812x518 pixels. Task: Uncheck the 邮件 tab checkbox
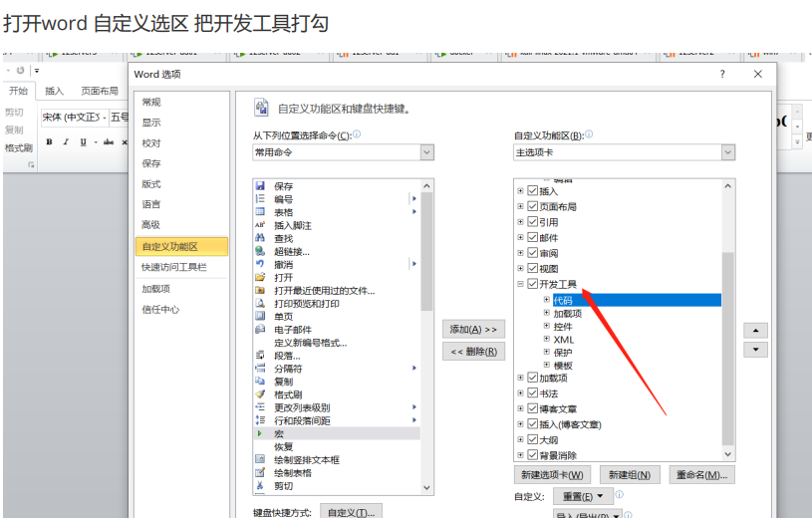point(532,238)
